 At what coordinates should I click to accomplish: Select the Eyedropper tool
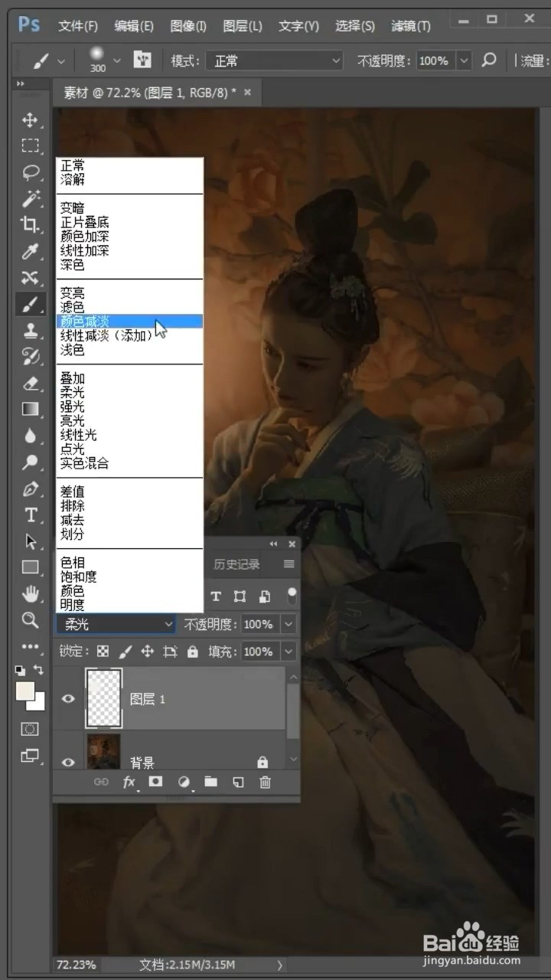pyautogui.click(x=30, y=251)
